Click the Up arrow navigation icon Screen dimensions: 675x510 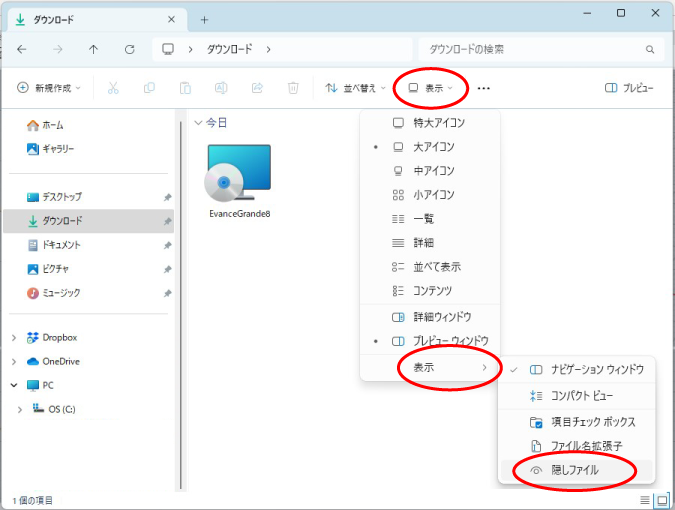(93, 49)
